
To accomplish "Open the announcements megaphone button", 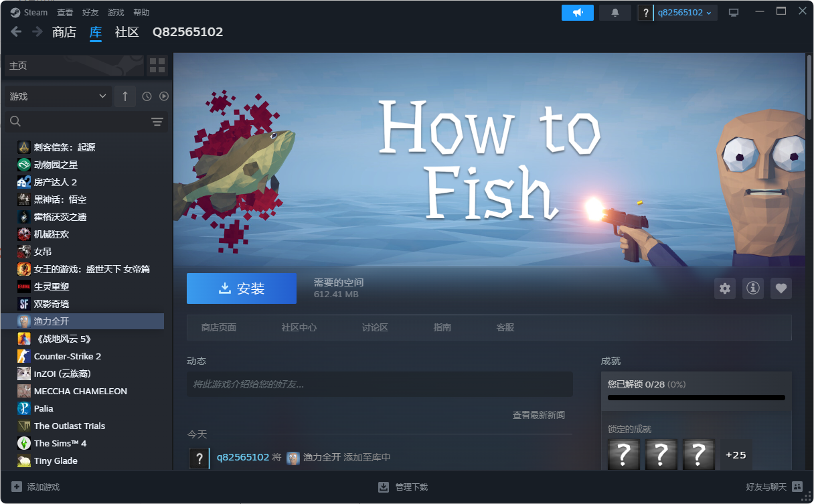I will (578, 12).
